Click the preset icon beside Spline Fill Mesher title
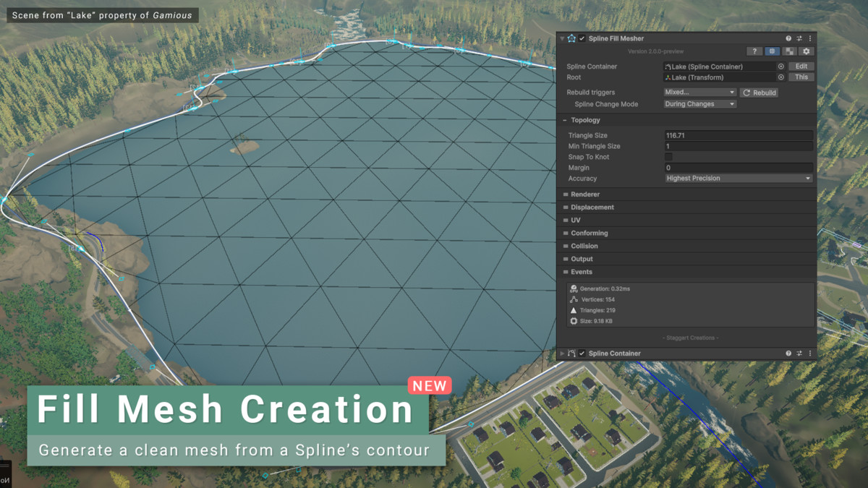 pyautogui.click(x=571, y=38)
